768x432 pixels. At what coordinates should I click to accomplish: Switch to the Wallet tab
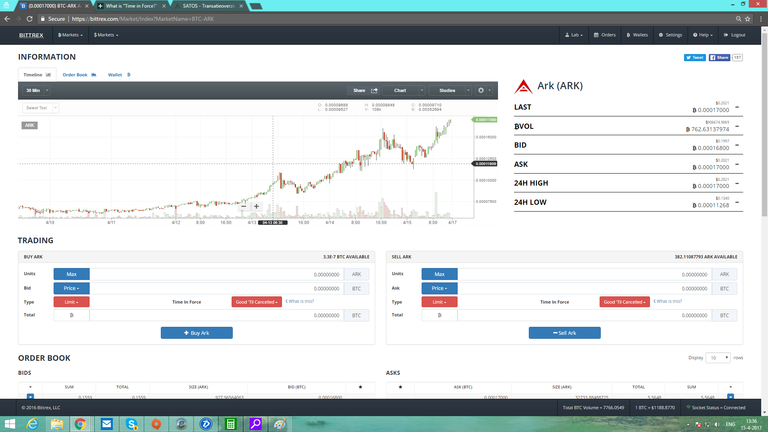119,75
